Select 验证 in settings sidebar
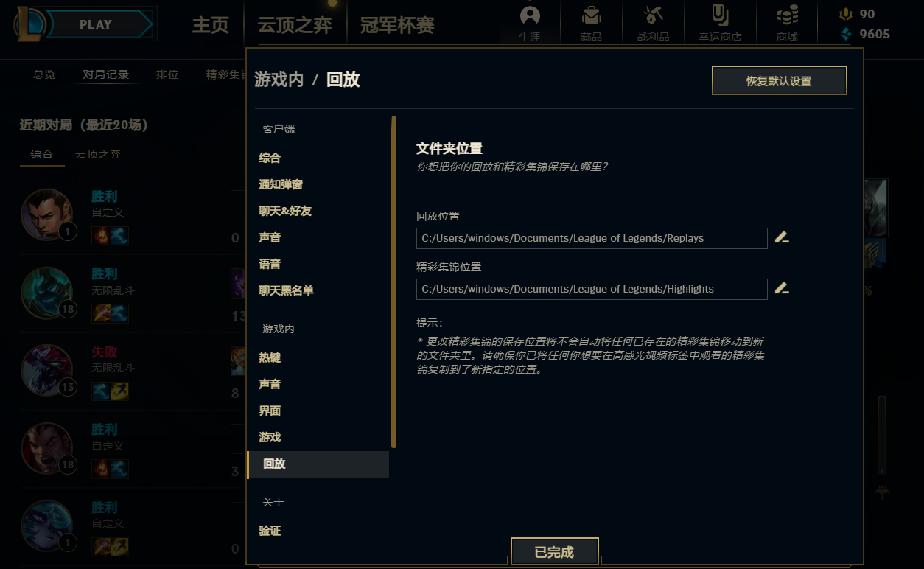 tap(270, 531)
